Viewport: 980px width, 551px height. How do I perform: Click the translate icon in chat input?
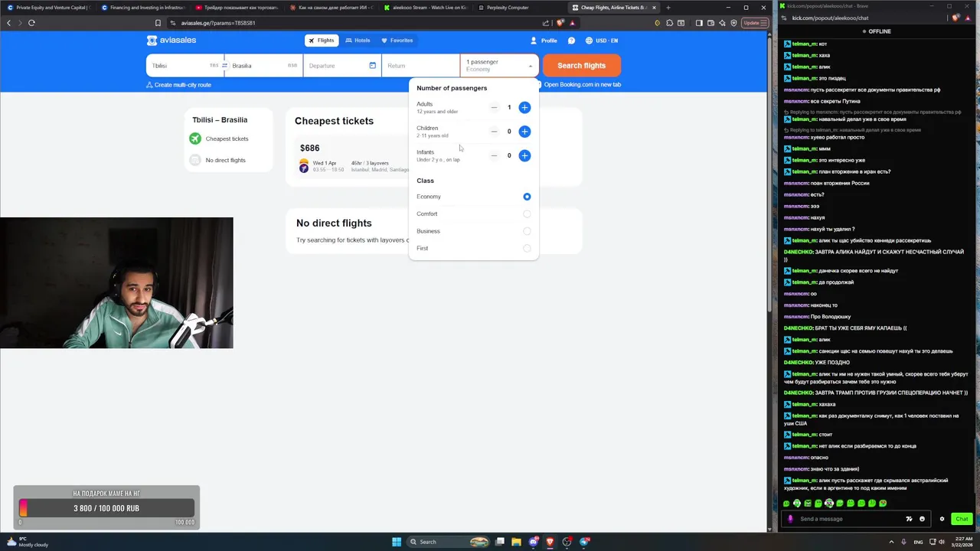click(x=909, y=519)
